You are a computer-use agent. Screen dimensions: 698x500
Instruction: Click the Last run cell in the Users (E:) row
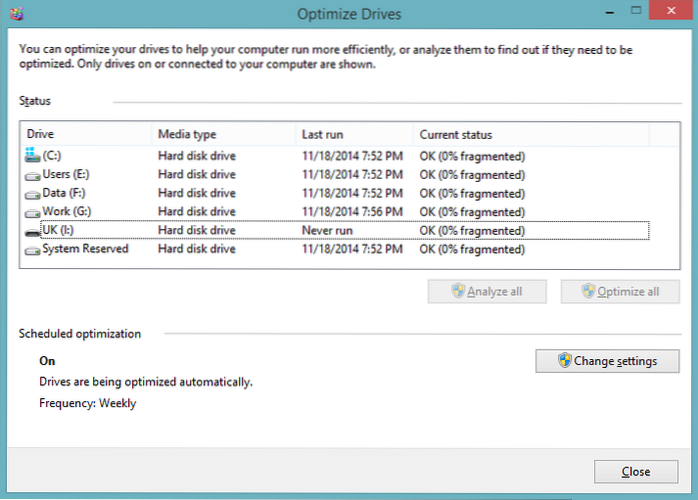coord(352,175)
